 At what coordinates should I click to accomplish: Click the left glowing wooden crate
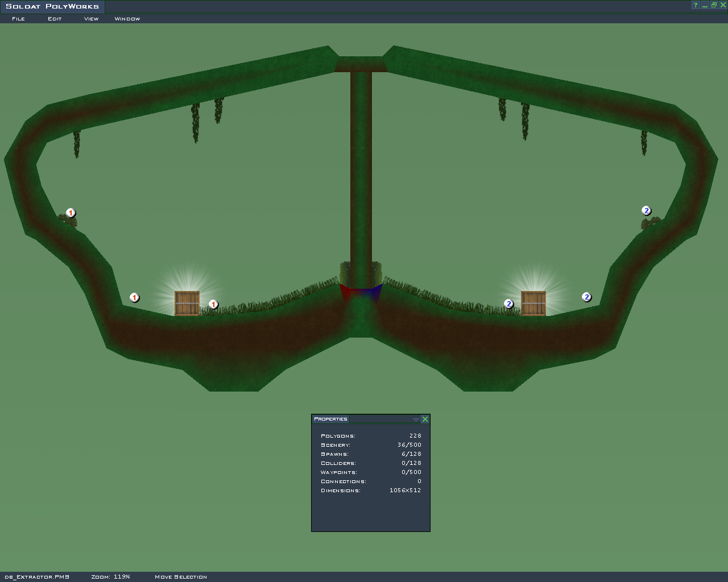tap(187, 303)
